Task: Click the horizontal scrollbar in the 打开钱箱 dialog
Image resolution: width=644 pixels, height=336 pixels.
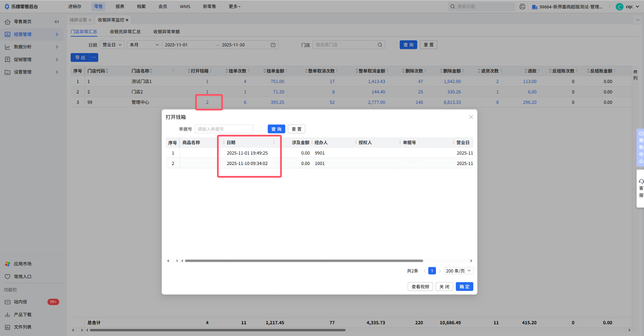Action: tap(304, 261)
